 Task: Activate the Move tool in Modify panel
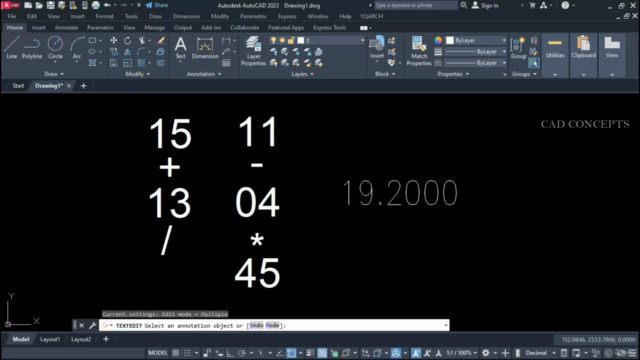(113, 40)
